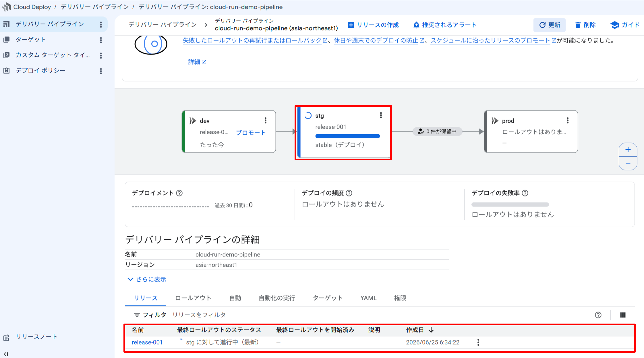The height and width of the screenshot is (358, 644).
Task: Click the stg progress spinner icon
Action: point(308,116)
